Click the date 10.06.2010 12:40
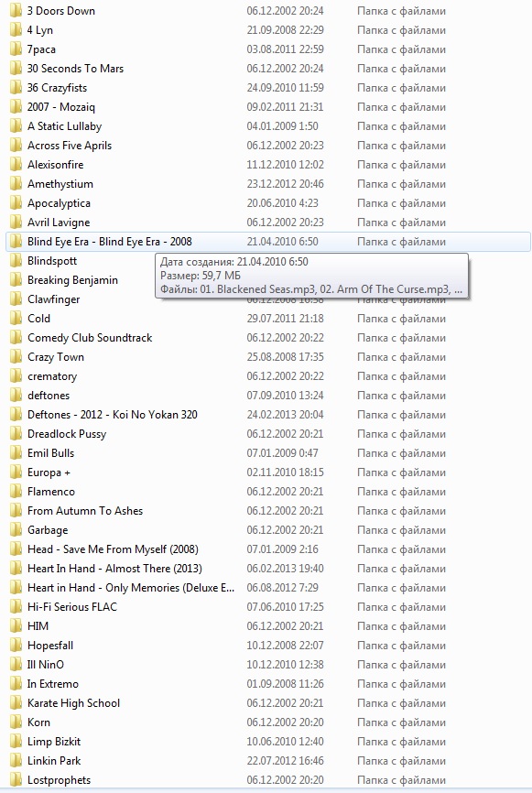Screen dimensions: 532x793 285,742
